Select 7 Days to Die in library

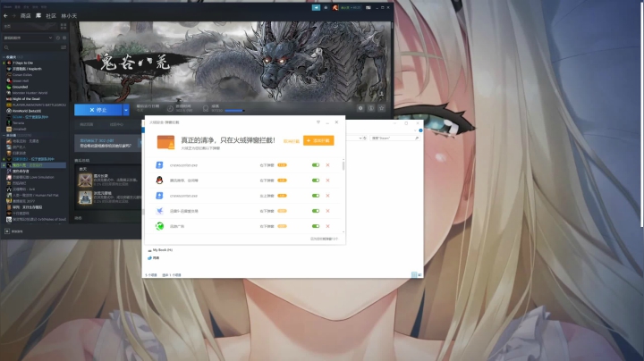22,63
